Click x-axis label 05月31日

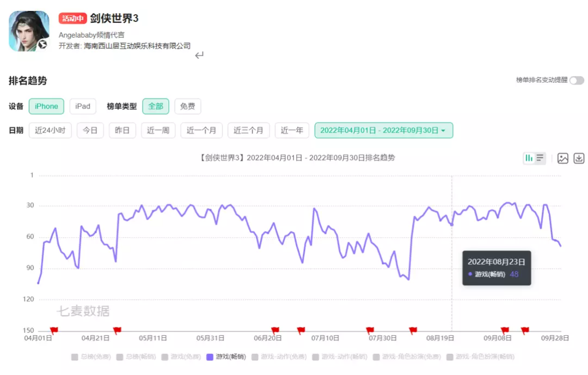(210, 338)
